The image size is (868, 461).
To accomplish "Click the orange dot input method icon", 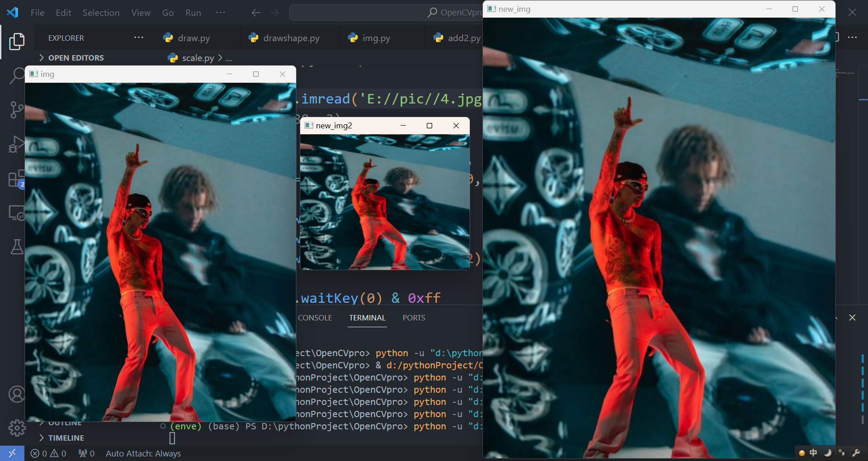I will pyautogui.click(x=802, y=453).
